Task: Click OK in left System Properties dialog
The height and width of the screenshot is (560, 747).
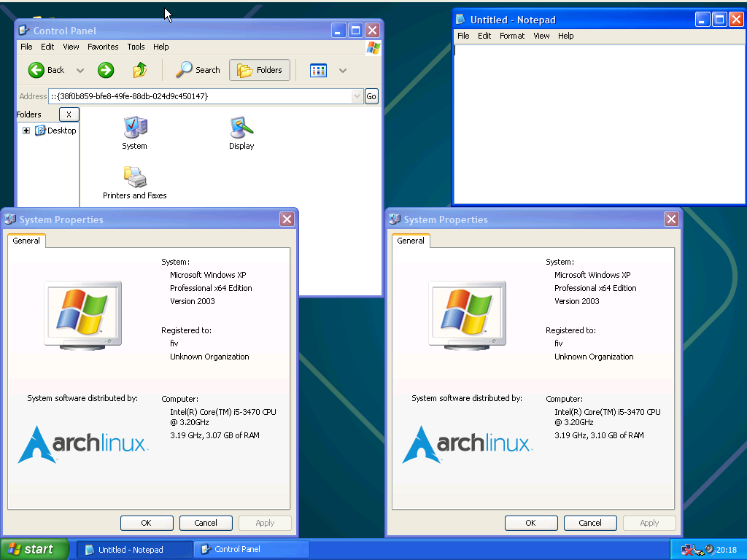Action: pyautogui.click(x=147, y=523)
